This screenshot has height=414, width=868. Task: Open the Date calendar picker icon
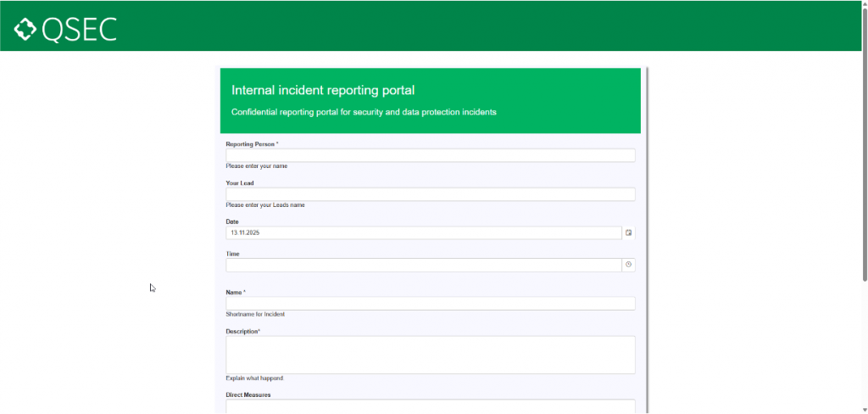tap(628, 232)
